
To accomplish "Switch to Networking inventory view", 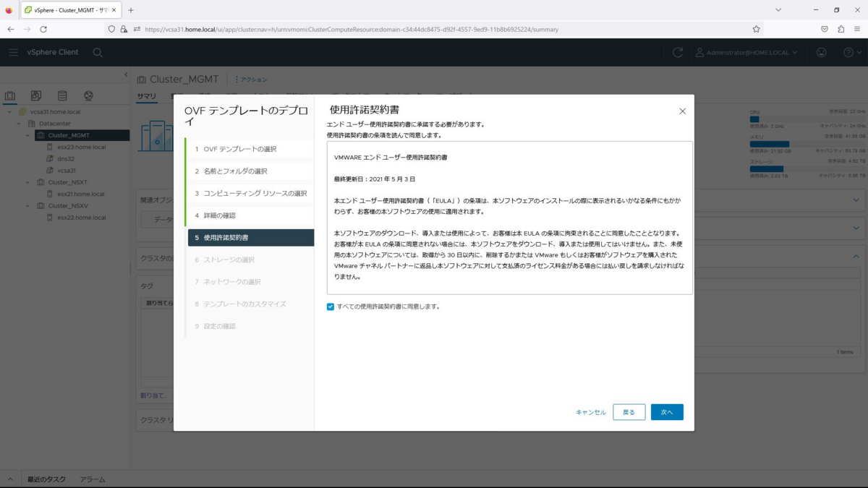I will coord(88,96).
